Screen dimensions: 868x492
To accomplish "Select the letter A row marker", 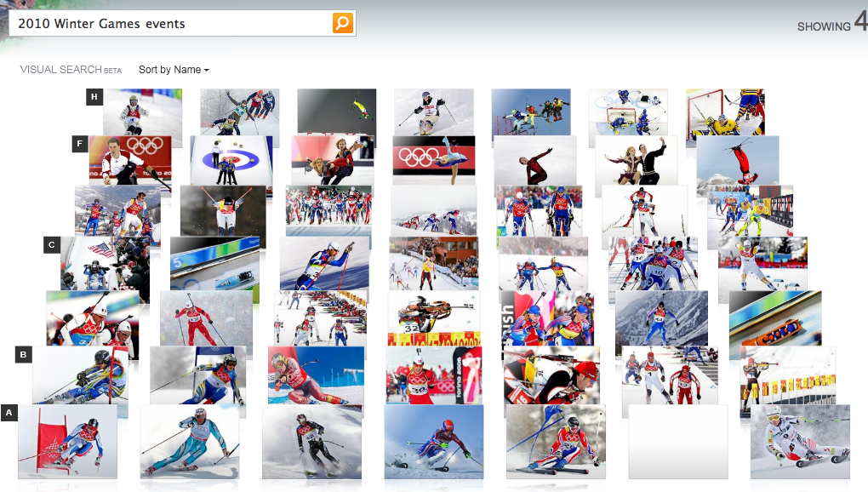I will 9,413.
